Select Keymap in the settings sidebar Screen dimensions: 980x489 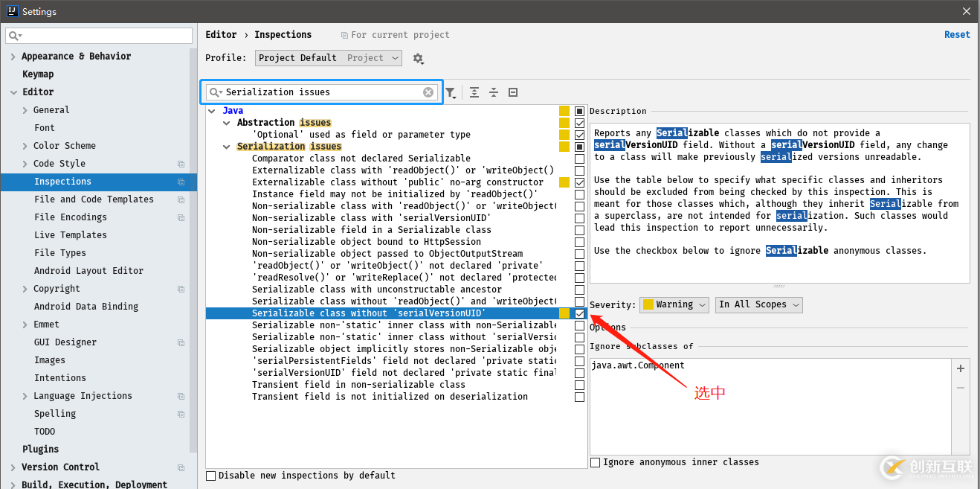point(38,74)
